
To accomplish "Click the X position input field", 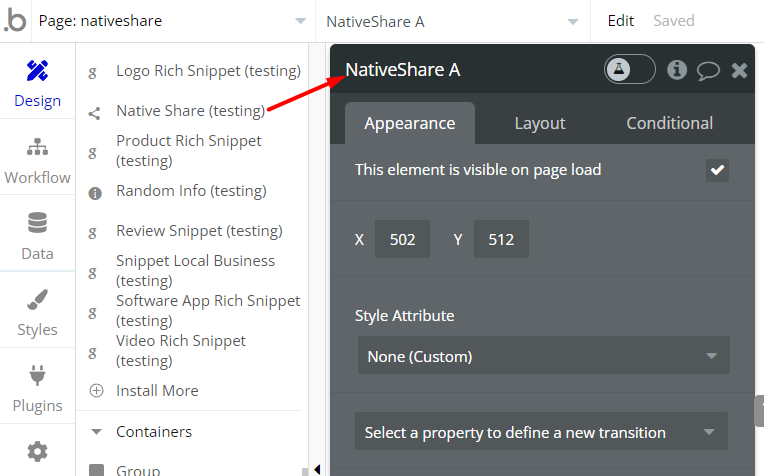I will (402, 240).
